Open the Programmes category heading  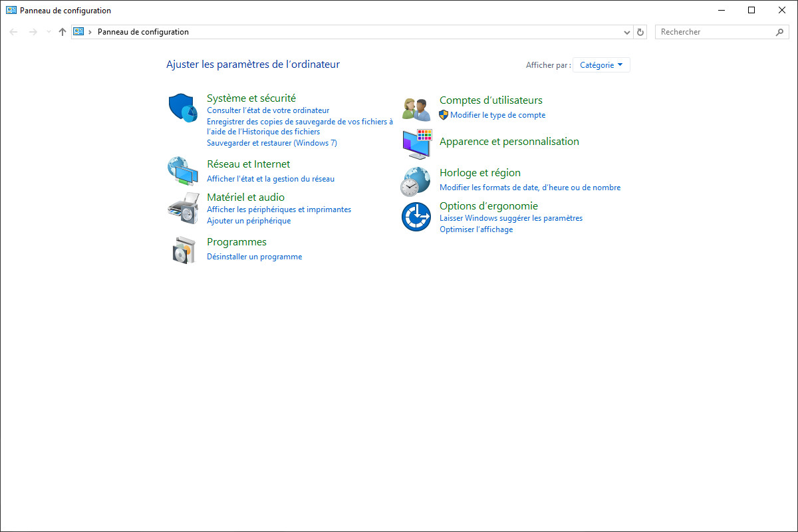click(x=237, y=242)
